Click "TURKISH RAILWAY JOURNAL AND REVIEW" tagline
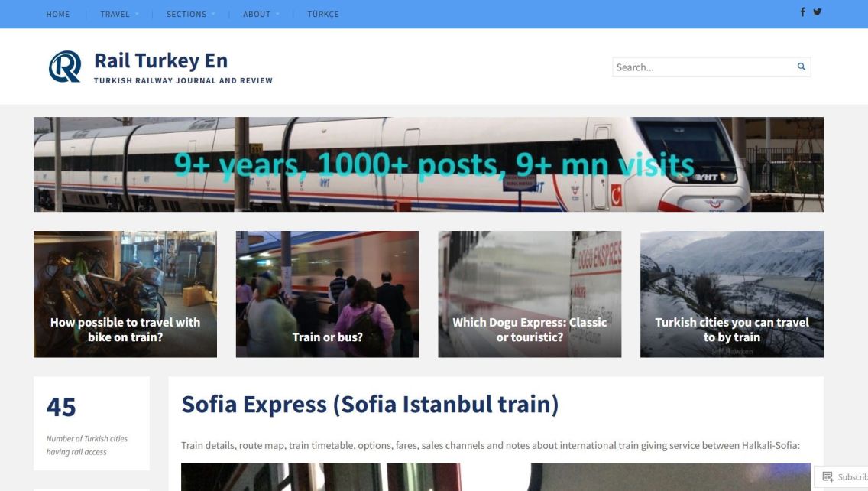Image resolution: width=868 pixels, height=491 pixels. (183, 80)
